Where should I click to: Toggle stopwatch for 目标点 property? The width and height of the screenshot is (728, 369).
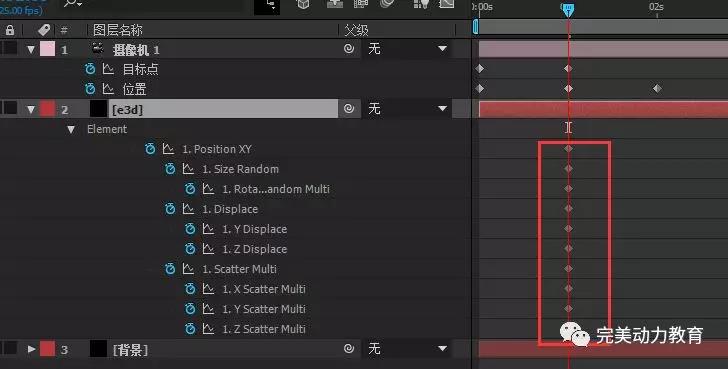coord(90,69)
